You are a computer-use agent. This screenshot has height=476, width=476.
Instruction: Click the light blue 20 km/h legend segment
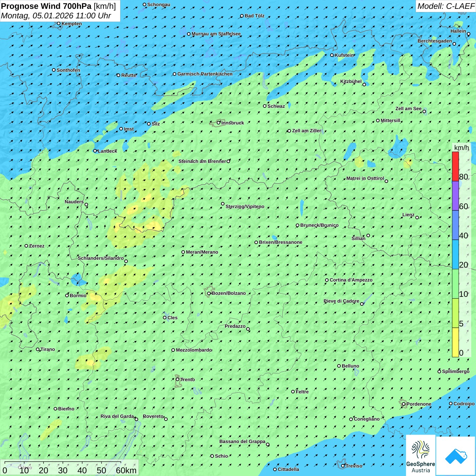[455, 254]
